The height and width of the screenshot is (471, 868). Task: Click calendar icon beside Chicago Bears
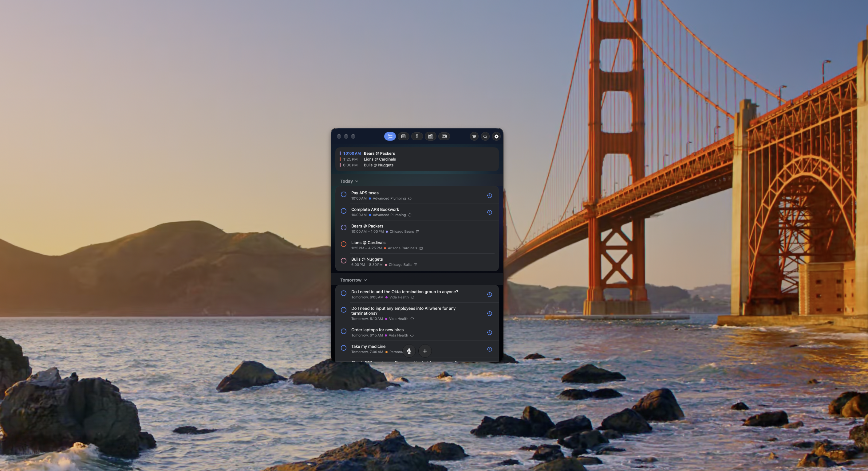click(x=417, y=232)
